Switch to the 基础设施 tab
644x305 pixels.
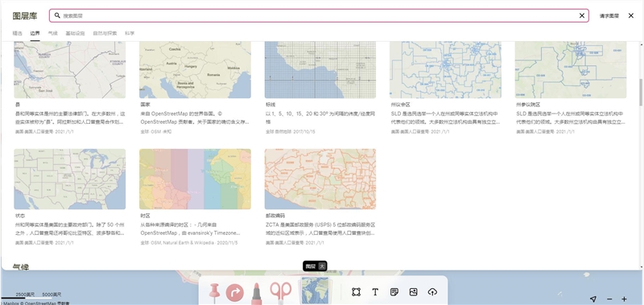[x=75, y=33]
